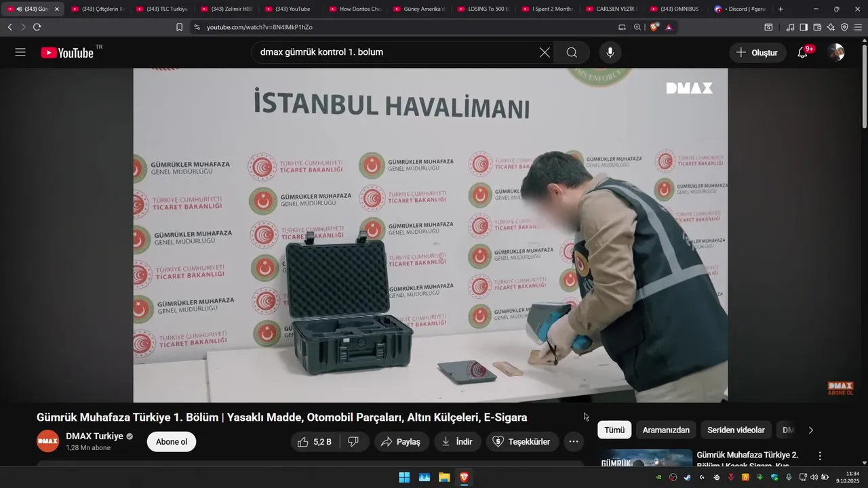Viewport: 868px width, 488px height.
Task: Open more actions three-dot menu under video
Action: 573,442
